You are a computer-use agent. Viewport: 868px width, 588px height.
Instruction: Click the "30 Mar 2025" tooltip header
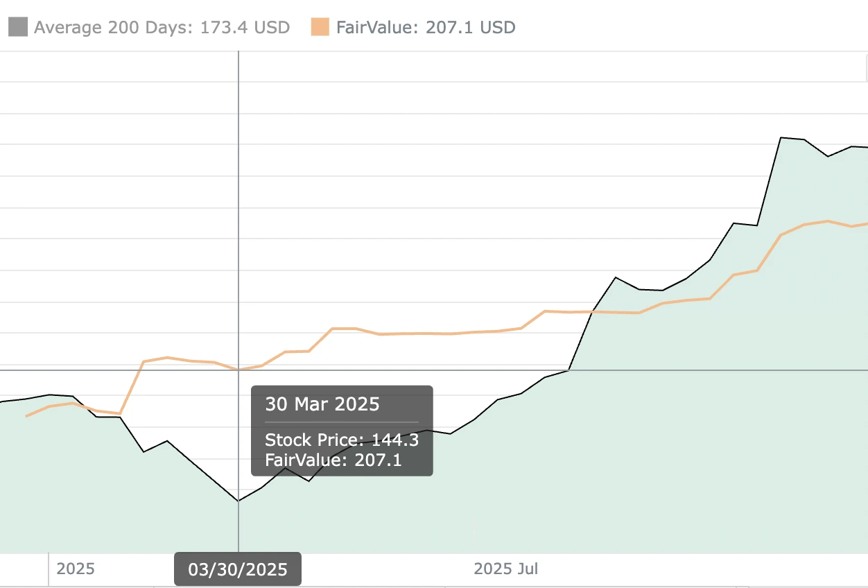tap(322, 404)
